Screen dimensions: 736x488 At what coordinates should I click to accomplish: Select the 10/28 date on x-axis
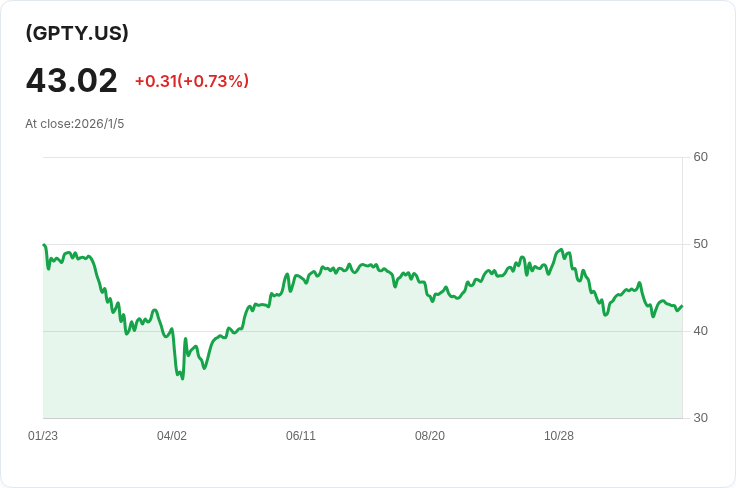click(x=559, y=436)
